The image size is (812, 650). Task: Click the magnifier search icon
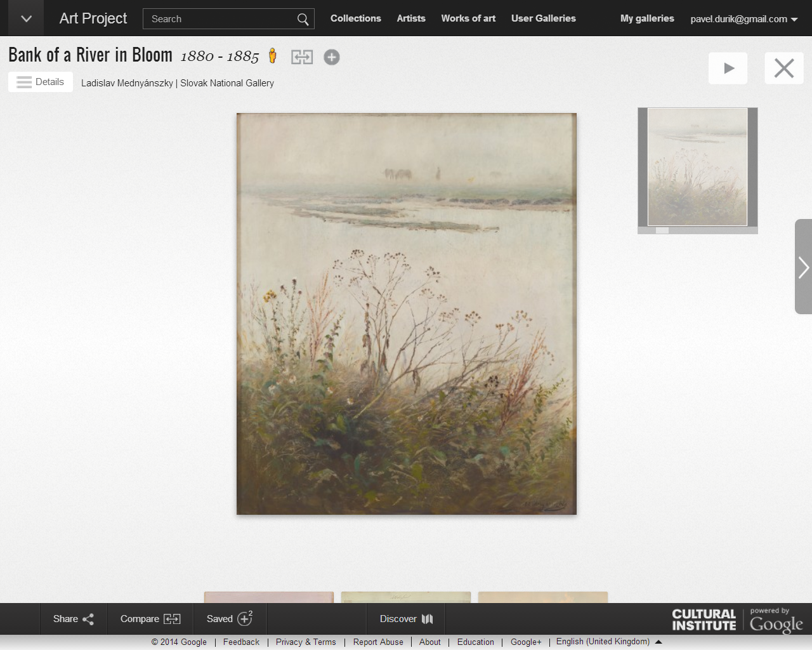click(303, 19)
